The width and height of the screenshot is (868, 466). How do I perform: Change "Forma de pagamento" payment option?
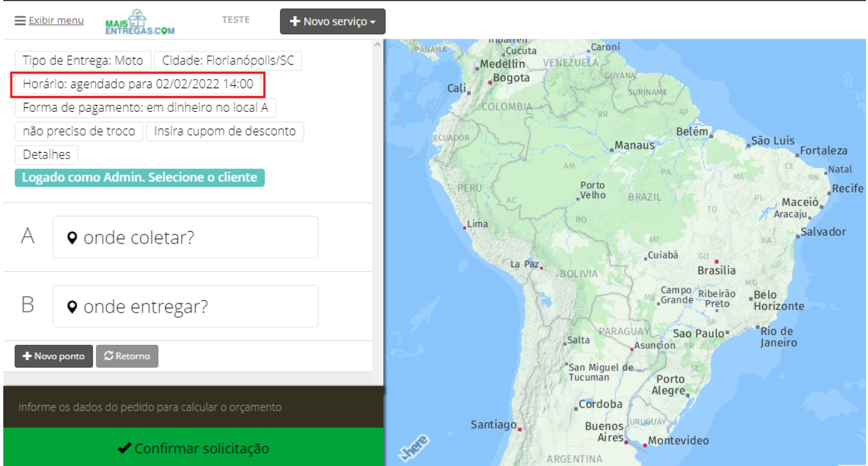(x=146, y=108)
